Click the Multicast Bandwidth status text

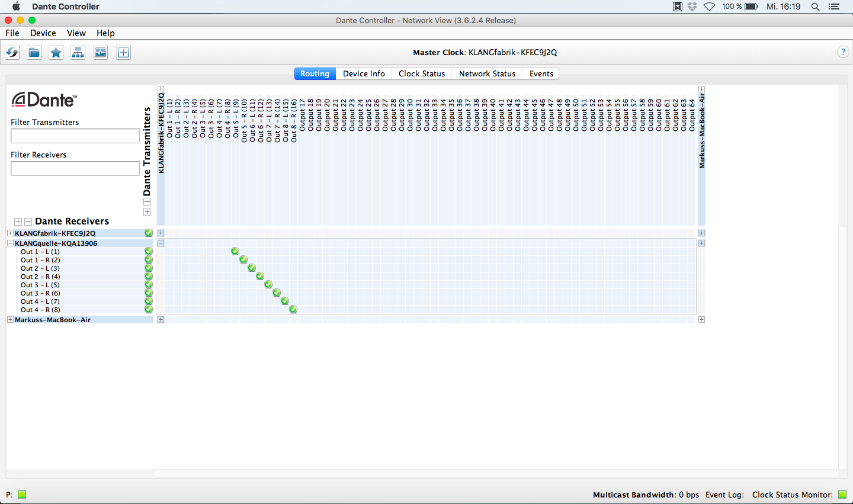[x=646, y=495]
